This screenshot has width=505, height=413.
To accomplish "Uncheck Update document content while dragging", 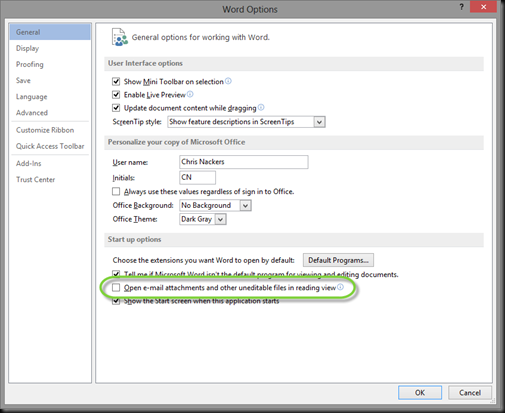I will pyautogui.click(x=116, y=108).
